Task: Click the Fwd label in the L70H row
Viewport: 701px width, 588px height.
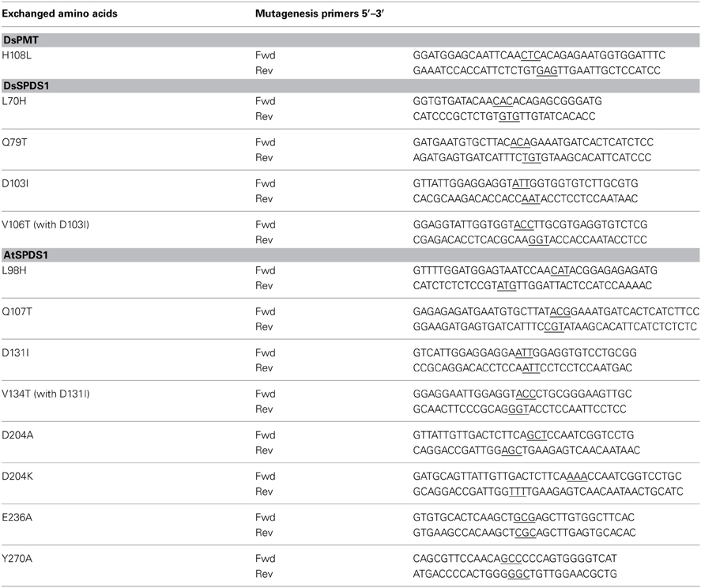Action: click(x=265, y=101)
